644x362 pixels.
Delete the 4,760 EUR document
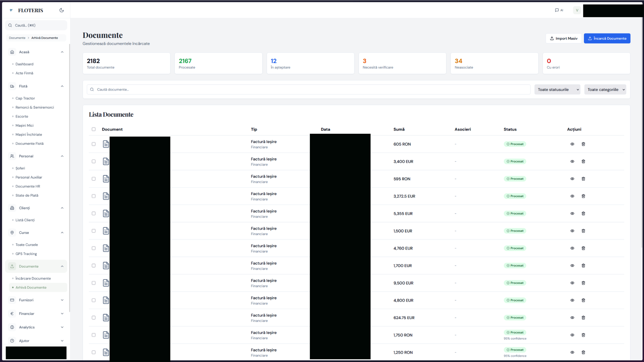tap(583, 248)
